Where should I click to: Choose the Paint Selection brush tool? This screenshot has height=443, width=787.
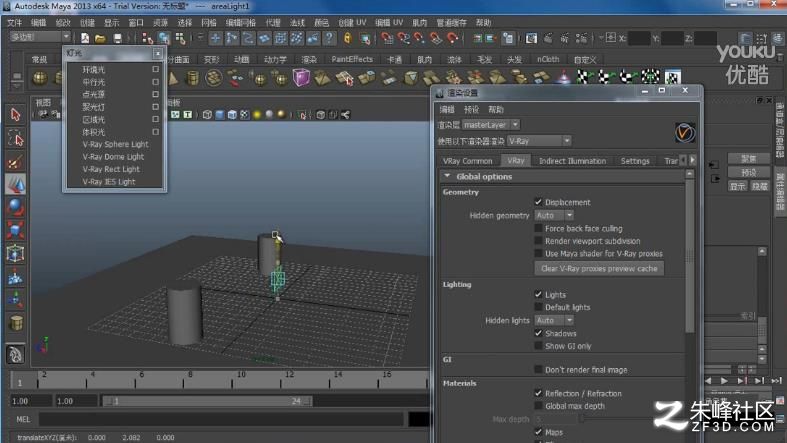[x=16, y=162]
